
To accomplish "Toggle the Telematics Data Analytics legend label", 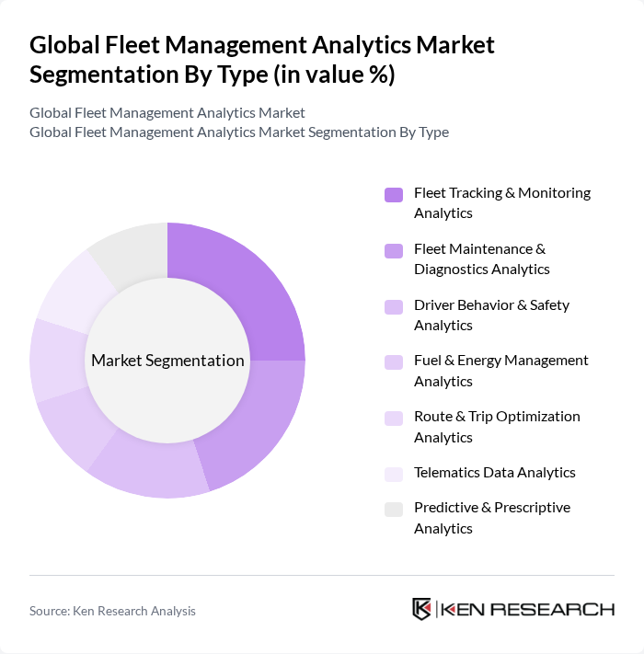I will [494, 473].
